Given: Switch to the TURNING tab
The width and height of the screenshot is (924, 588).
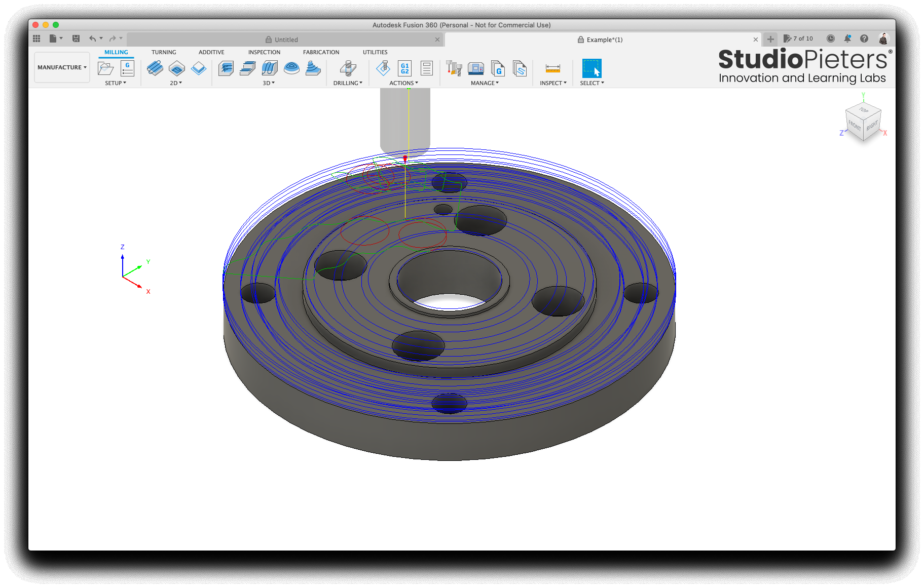Looking at the screenshot, I should point(164,52).
